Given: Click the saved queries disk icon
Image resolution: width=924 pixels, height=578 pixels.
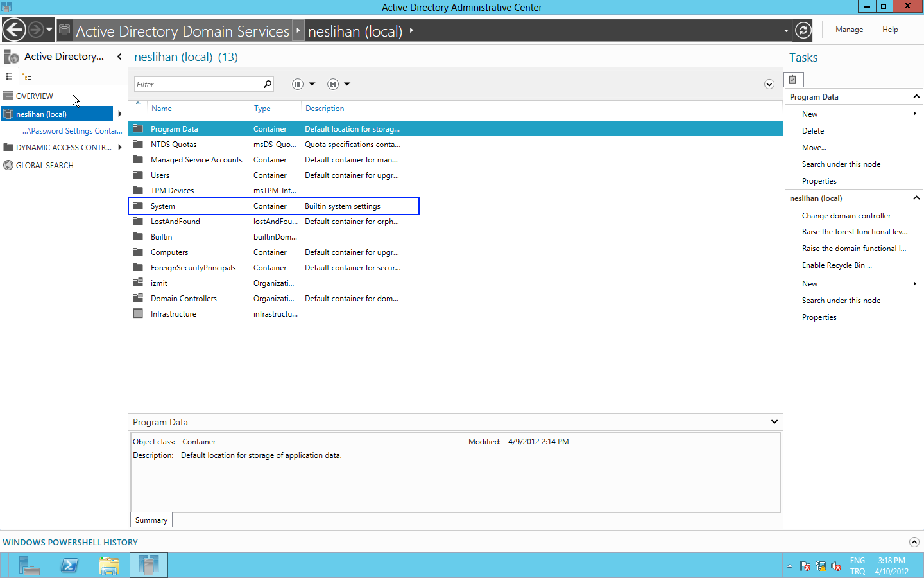Looking at the screenshot, I should [332, 84].
